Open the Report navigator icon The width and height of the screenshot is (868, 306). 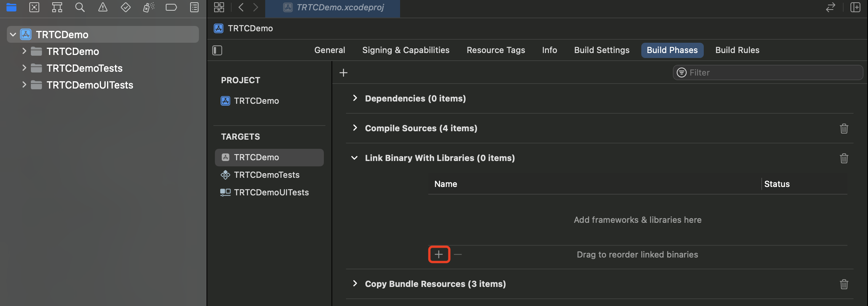[x=194, y=7]
